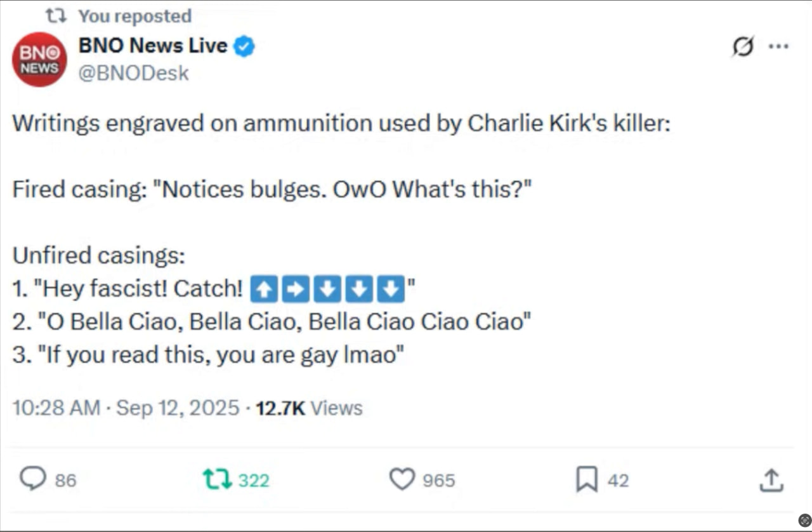Undo repost via green repost icon
The height and width of the screenshot is (532, 812).
[217, 479]
